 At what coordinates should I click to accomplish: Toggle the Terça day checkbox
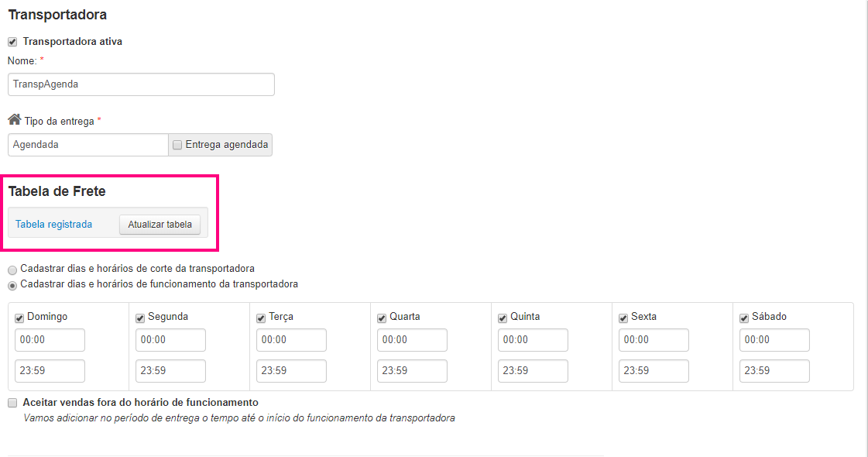click(x=261, y=318)
